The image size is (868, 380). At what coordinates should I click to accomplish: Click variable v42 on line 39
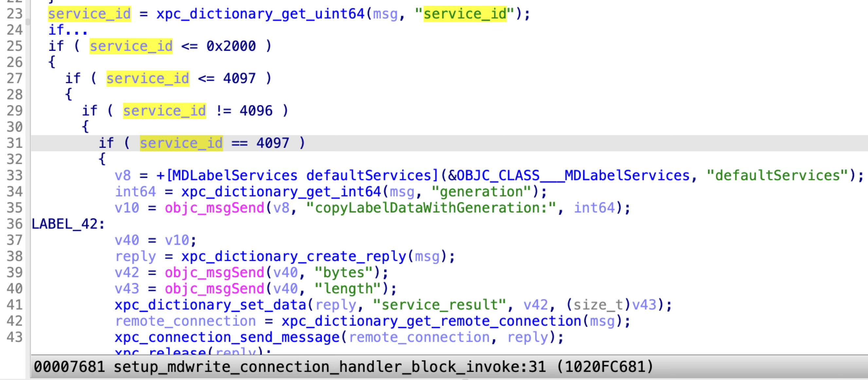[127, 272]
